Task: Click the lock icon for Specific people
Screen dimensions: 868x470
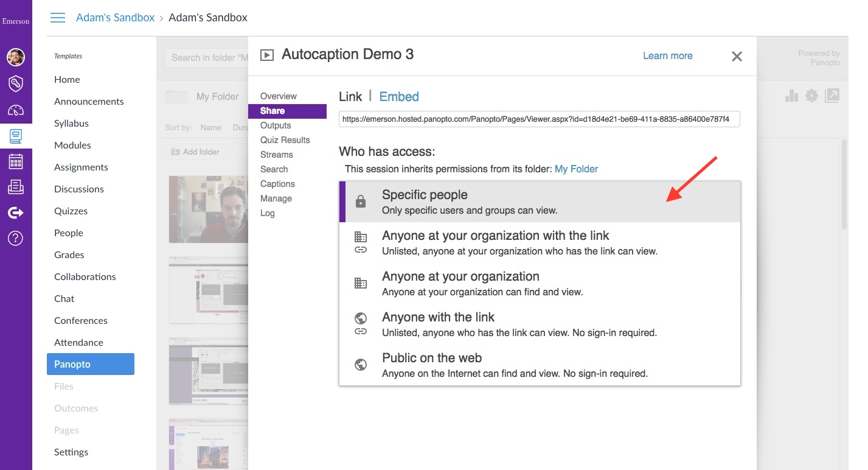Action: 361,202
